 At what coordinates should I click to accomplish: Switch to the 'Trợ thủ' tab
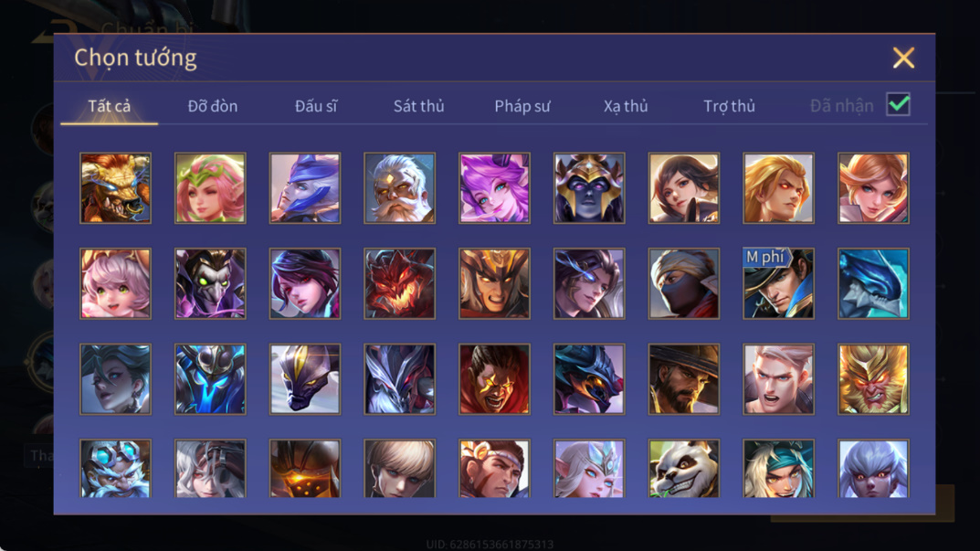pyautogui.click(x=730, y=106)
